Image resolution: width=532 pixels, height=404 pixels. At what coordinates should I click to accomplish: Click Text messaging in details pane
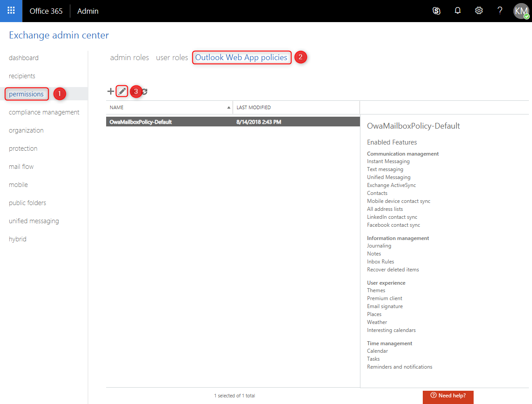[385, 169]
